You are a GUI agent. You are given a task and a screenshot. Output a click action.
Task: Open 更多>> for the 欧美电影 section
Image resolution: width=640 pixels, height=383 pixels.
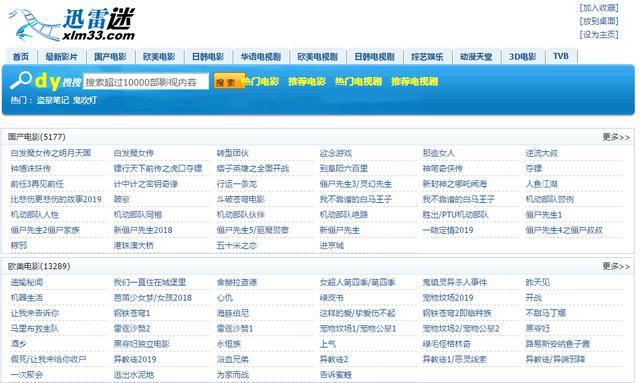[x=616, y=266]
